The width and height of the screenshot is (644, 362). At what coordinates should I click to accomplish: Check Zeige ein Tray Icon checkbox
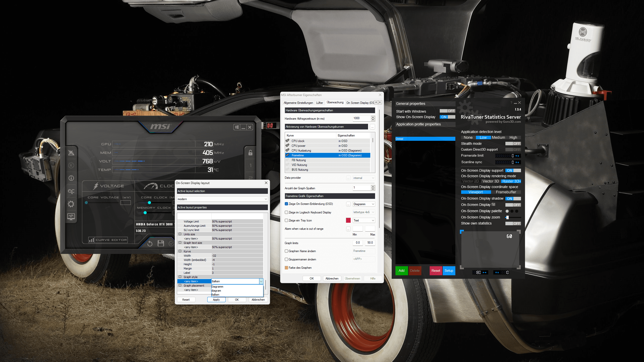(286, 220)
